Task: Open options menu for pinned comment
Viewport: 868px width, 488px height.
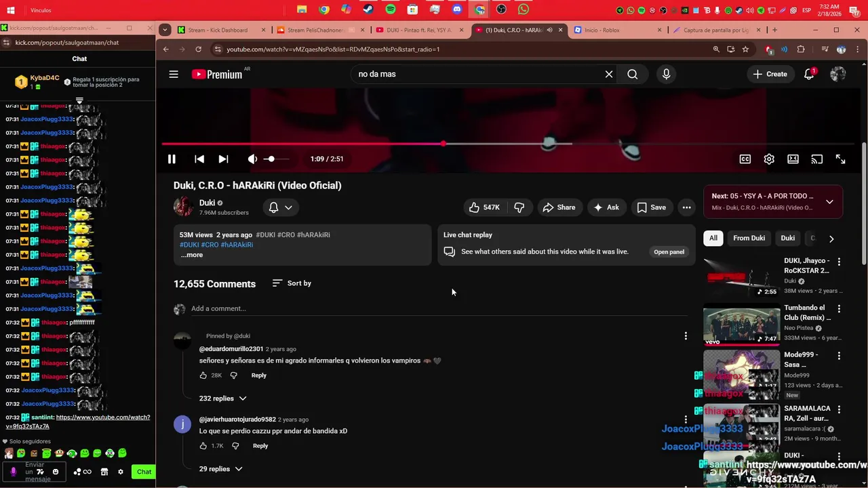Action: [x=686, y=336]
